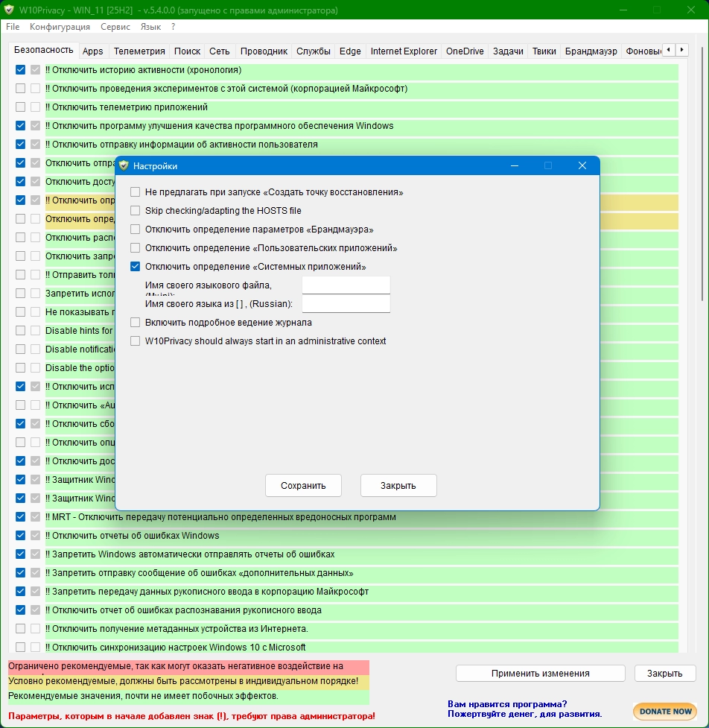Click the W10Privacy shield icon in title bar

point(9,10)
